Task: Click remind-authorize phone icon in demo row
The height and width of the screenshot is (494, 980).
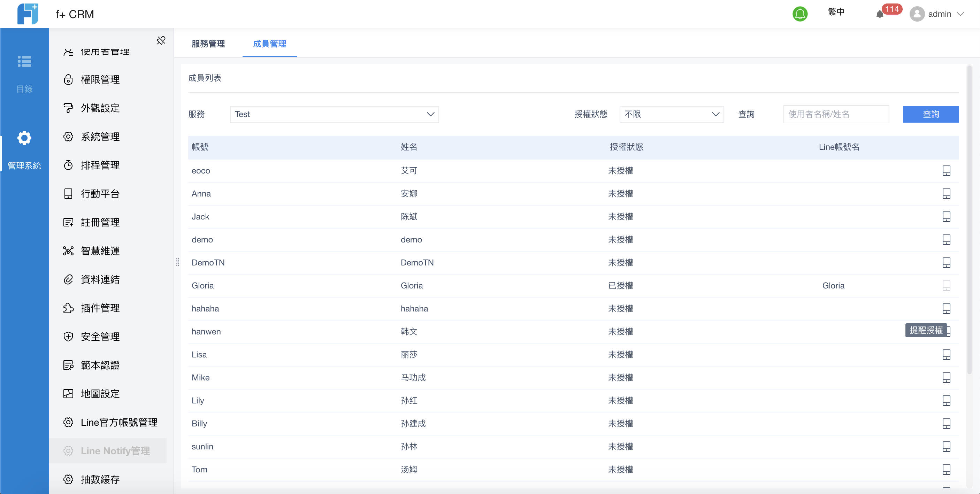Action: [x=946, y=240]
